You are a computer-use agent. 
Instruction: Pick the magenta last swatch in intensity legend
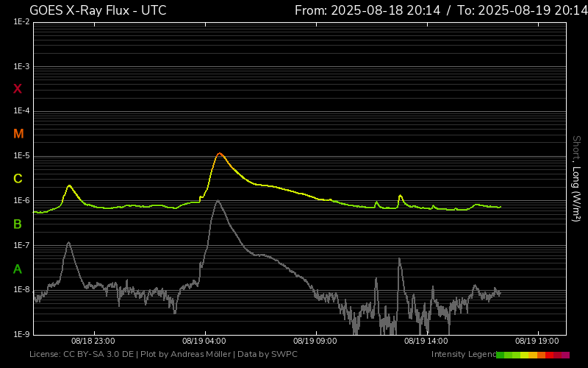pos(565,355)
